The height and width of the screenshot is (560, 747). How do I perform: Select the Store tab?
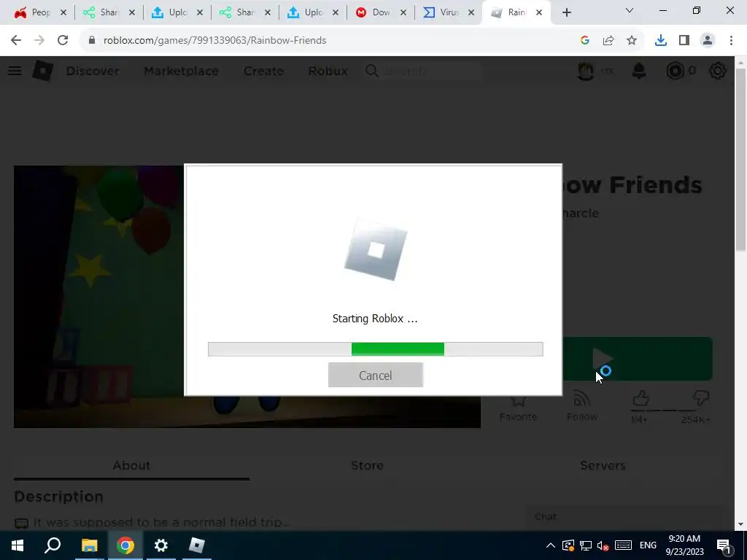pos(367,465)
